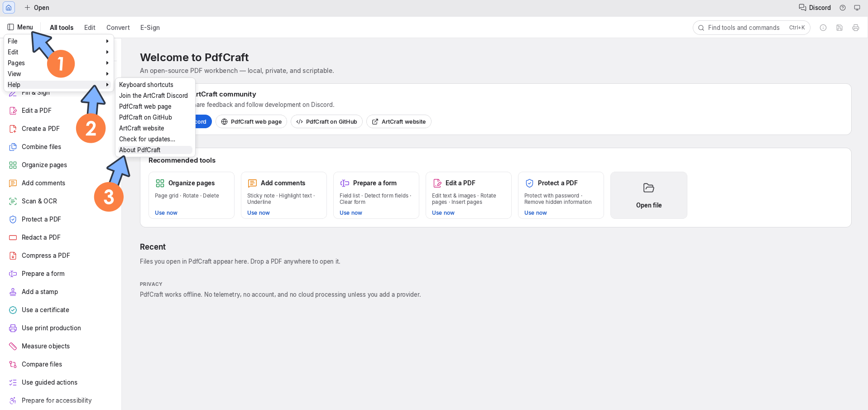
Task: Click the Add a stamp sidebar icon
Action: pyautogui.click(x=13, y=292)
